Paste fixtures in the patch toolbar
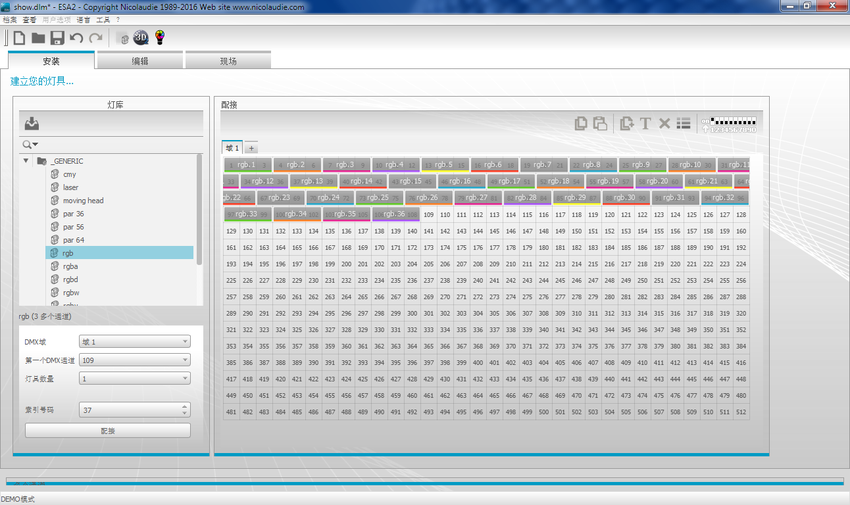The height and width of the screenshot is (505, 850). pos(600,124)
